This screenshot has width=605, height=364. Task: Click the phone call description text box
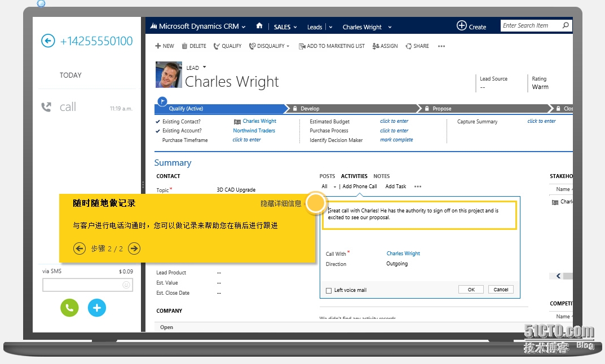coord(419,215)
